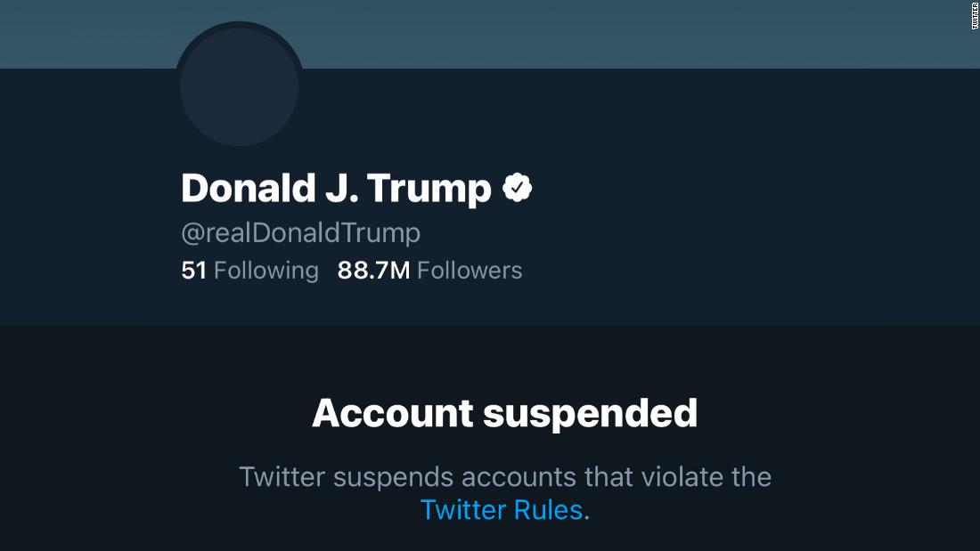Tap the avatar circle overlapping the banner

point(238,86)
